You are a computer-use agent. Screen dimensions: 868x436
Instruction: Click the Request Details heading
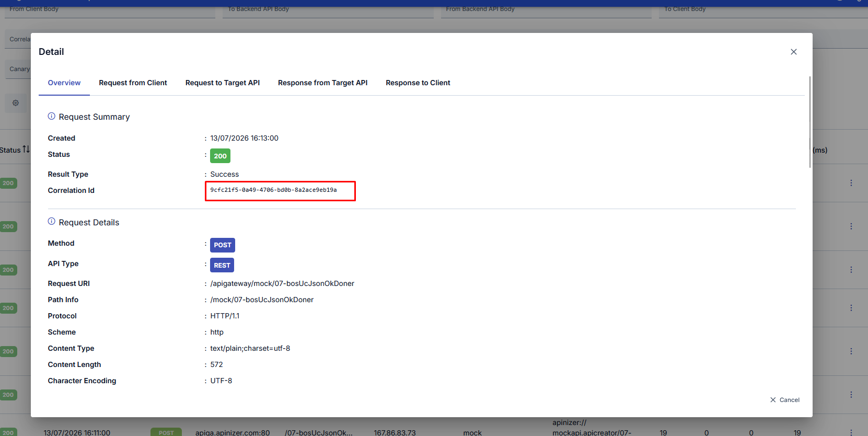89,222
